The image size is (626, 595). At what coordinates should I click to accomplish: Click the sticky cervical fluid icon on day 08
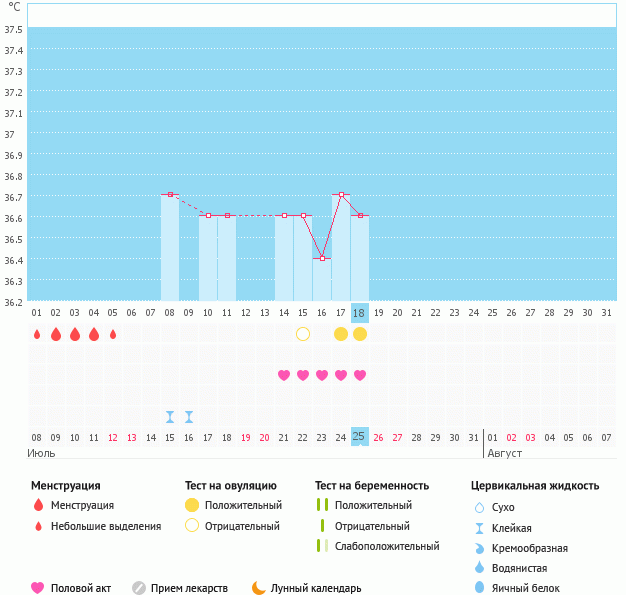tap(170, 416)
